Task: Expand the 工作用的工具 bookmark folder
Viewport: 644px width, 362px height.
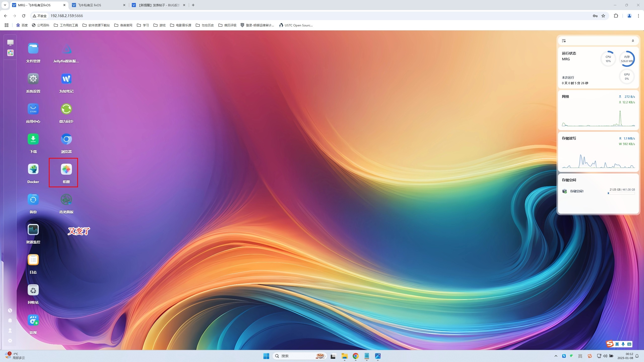Action: [66, 25]
